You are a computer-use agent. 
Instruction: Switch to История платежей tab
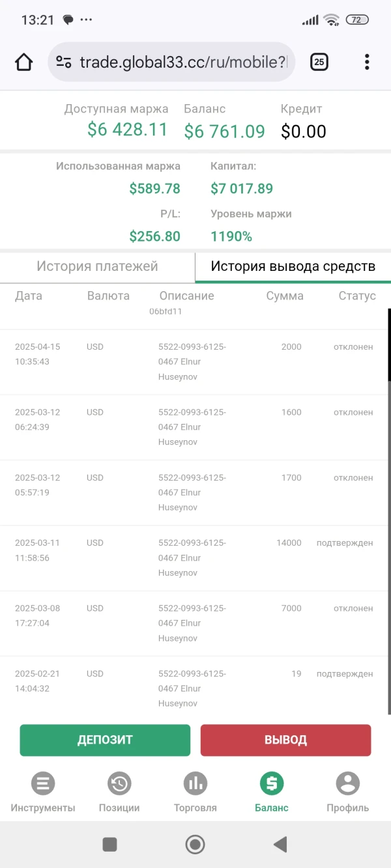(97, 266)
